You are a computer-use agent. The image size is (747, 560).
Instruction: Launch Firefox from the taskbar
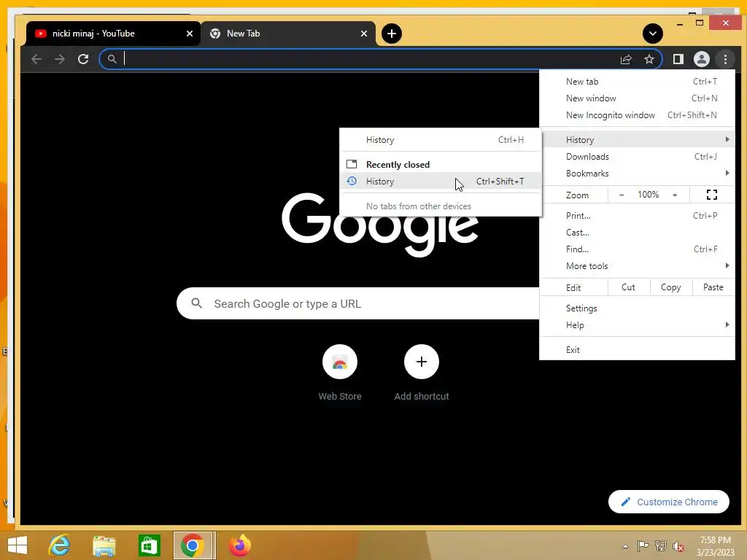click(x=239, y=545)
